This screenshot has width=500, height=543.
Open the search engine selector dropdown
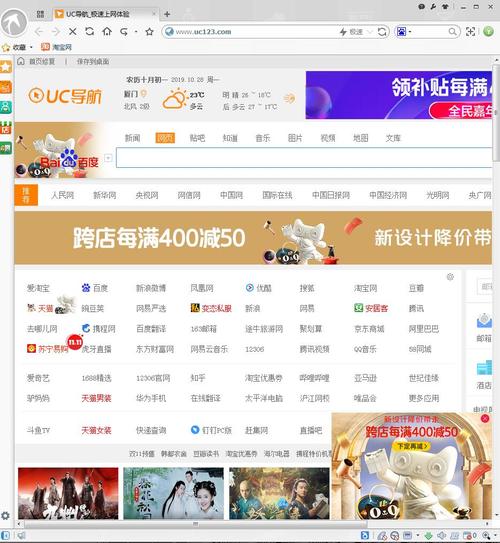410,32
